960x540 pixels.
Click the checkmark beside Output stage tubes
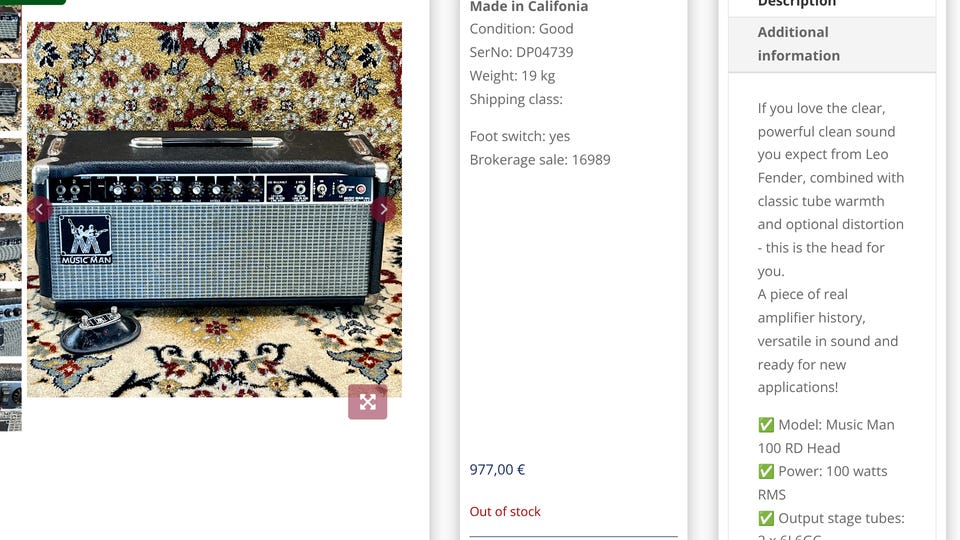[766, 518]
